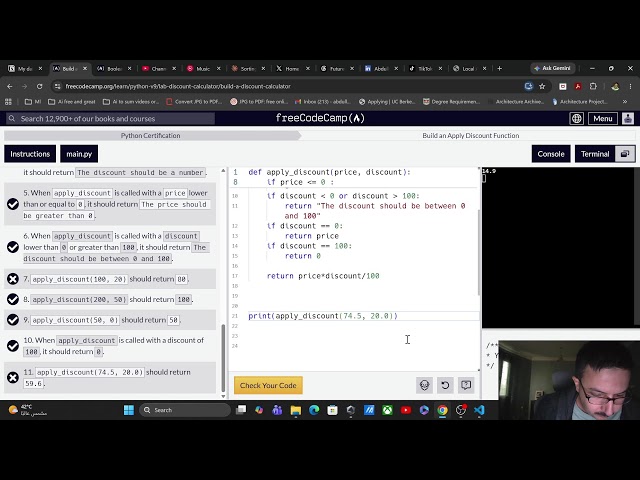Open Architecture Project bookmark
The width and height of the screenshot is (640, 480).
(x=580, y=102)
